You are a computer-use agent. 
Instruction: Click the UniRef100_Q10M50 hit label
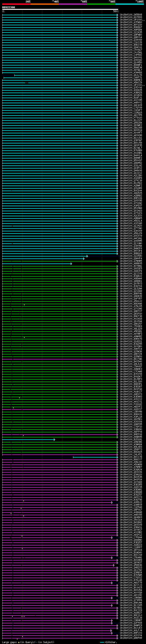tap(131, 63)
